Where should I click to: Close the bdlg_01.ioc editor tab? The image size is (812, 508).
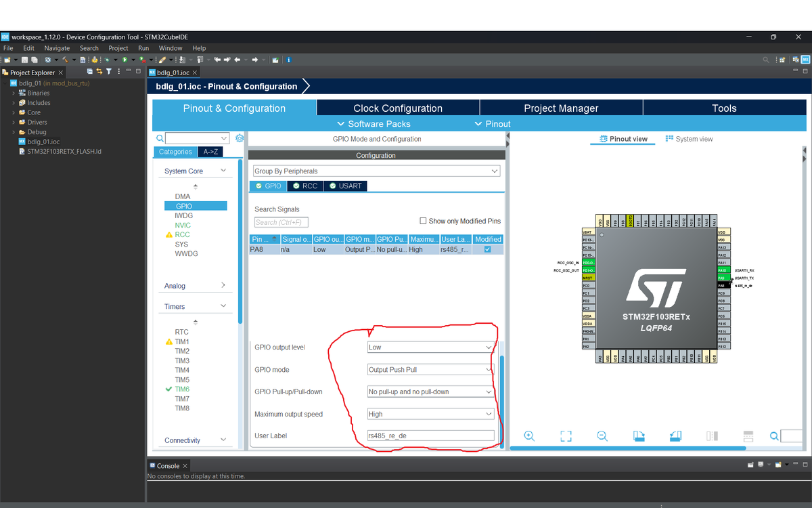pos(195,72)
